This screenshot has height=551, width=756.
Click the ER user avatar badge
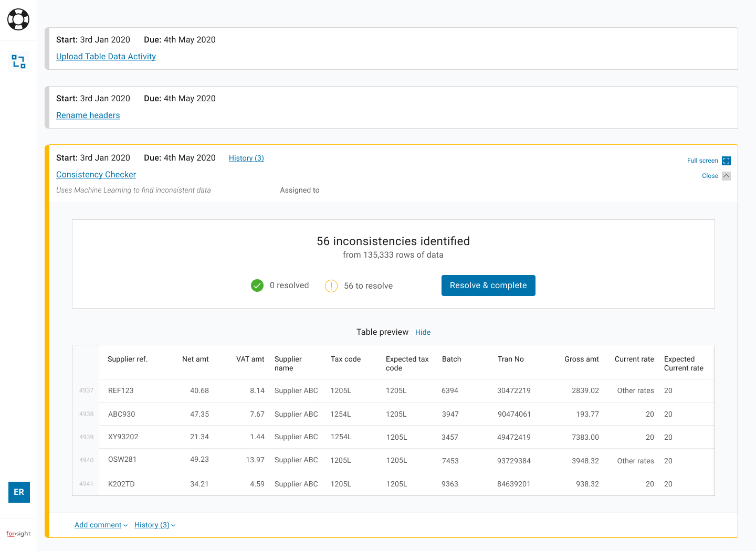(x=19, y=492)
